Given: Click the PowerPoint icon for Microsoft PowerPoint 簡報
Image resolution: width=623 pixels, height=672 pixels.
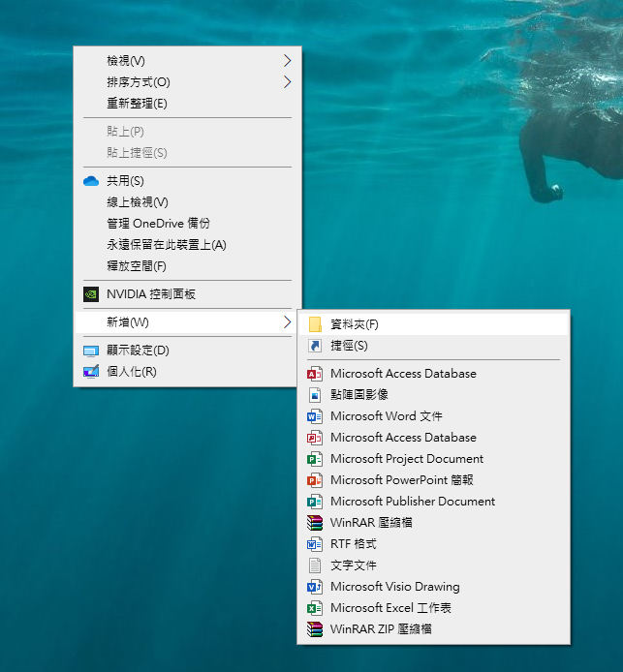Looking at the screenshot, I should pos(315,480).
